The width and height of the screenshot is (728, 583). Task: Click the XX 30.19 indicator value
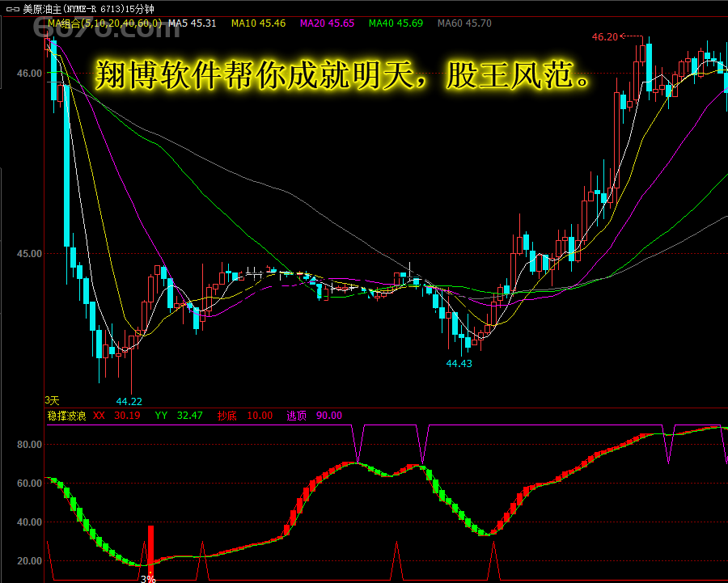click(116, 416)
